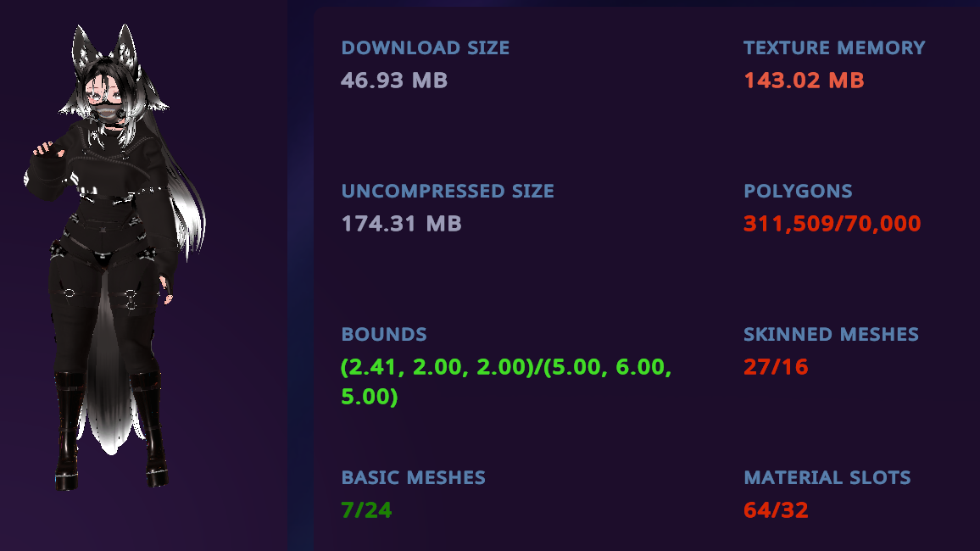Click the avatar's tail in preview
Screen dimensions: 980x551
tap(110, 375)
